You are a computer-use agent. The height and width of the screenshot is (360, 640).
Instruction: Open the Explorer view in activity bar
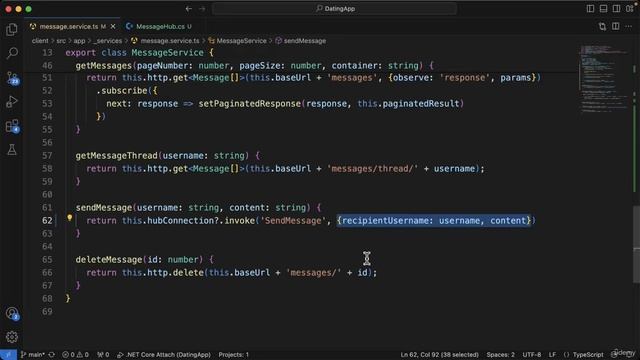coord(12,29)
